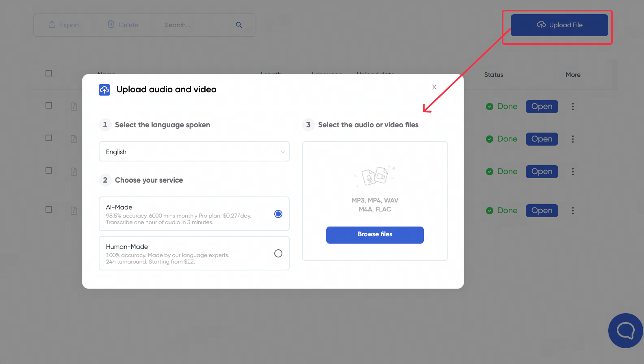Click the fourth row's green Done check icon
Screen dimensions: 644x364
pyautogui.click(x=490, y=211)
